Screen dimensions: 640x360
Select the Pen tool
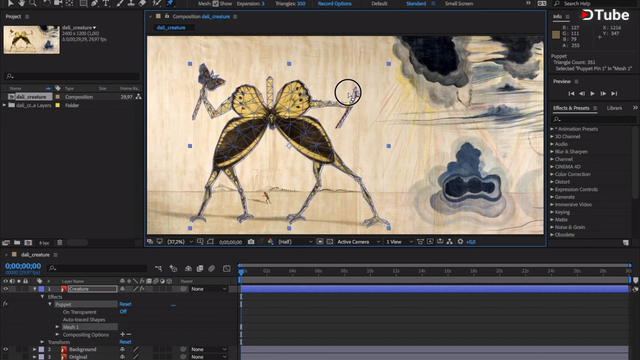tap(95, 3)
